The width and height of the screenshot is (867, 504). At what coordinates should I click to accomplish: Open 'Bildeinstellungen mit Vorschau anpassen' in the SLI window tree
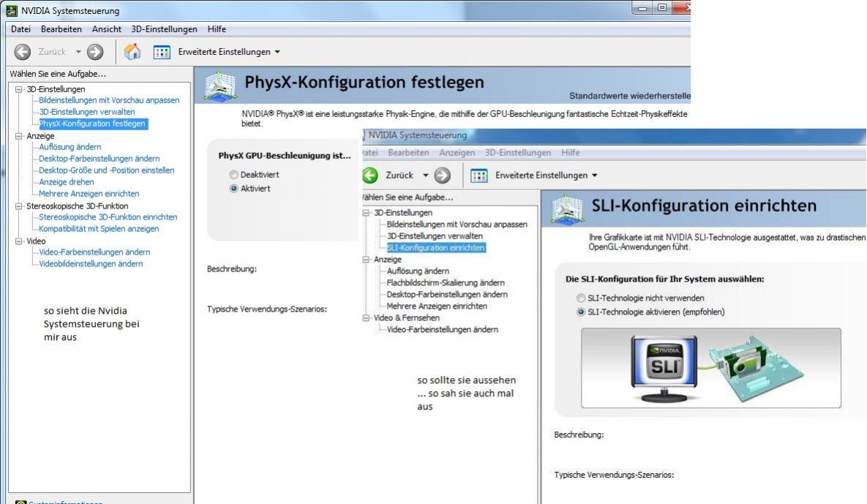457,225
